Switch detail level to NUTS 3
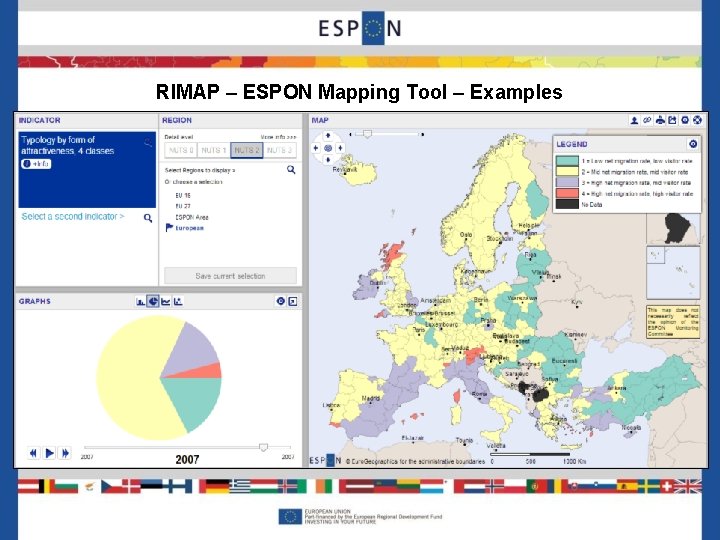Image resolution: width=720 pixels, height=540 pixels. click(x=280, y=150)
